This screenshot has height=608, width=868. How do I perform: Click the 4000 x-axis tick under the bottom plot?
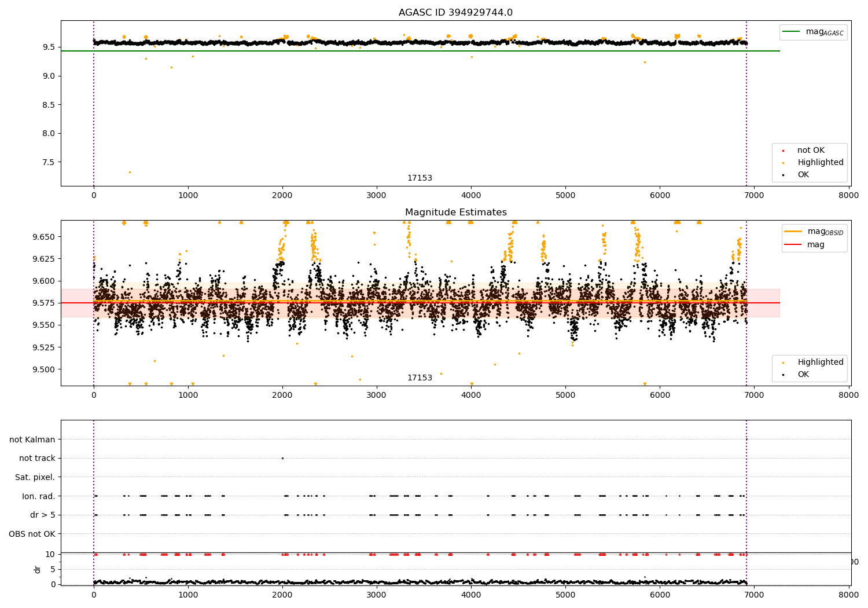click(471, 594)
